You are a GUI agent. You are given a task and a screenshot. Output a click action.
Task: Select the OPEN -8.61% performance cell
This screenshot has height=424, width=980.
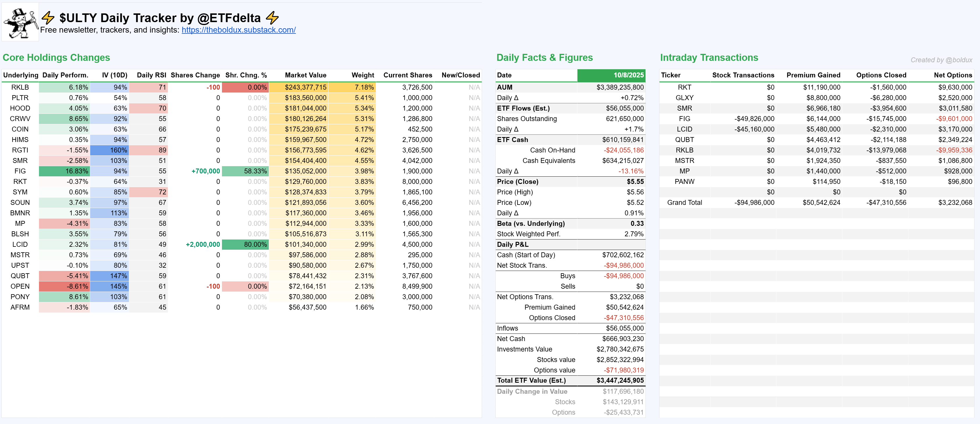[x=65, y=286]
